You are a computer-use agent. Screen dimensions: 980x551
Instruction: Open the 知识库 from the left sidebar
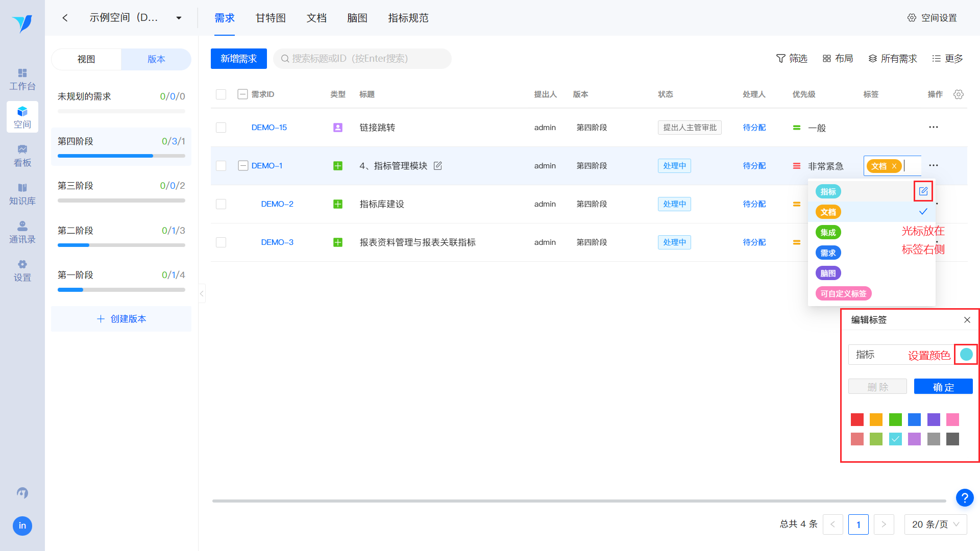pyautogui.click(x=22, y=193)
